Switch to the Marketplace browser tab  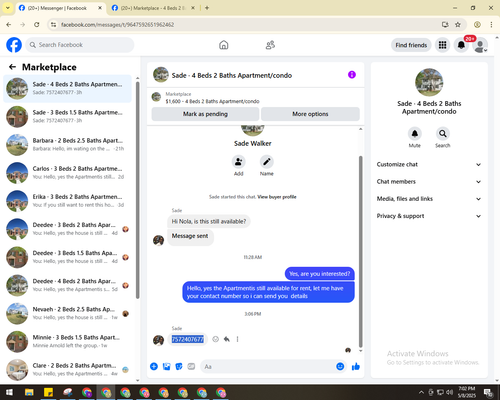[153, 8]
